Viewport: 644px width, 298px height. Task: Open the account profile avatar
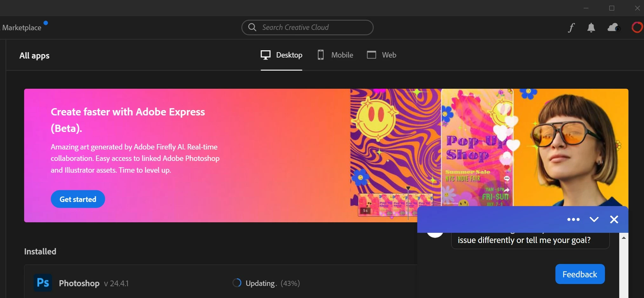click(637, 28)
